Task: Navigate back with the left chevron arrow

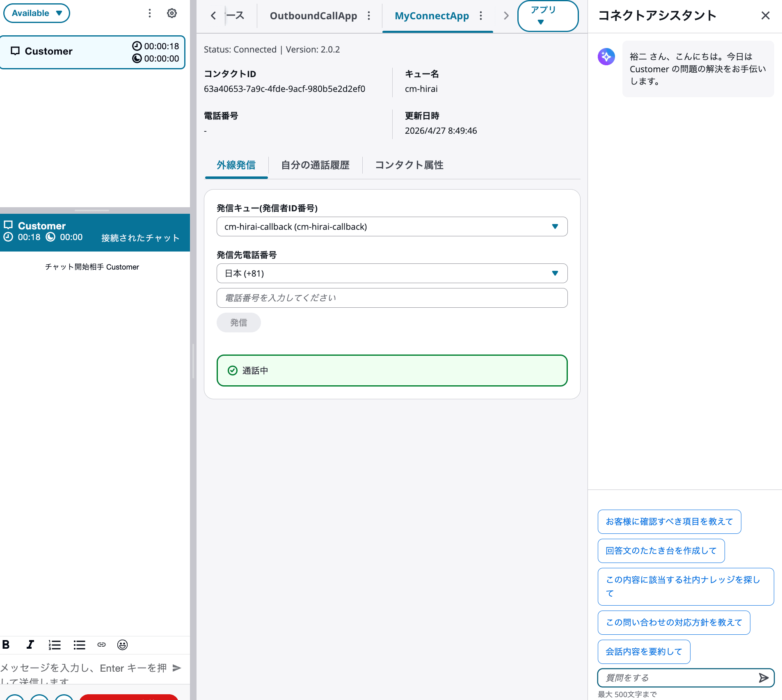Action: [213, 16]
